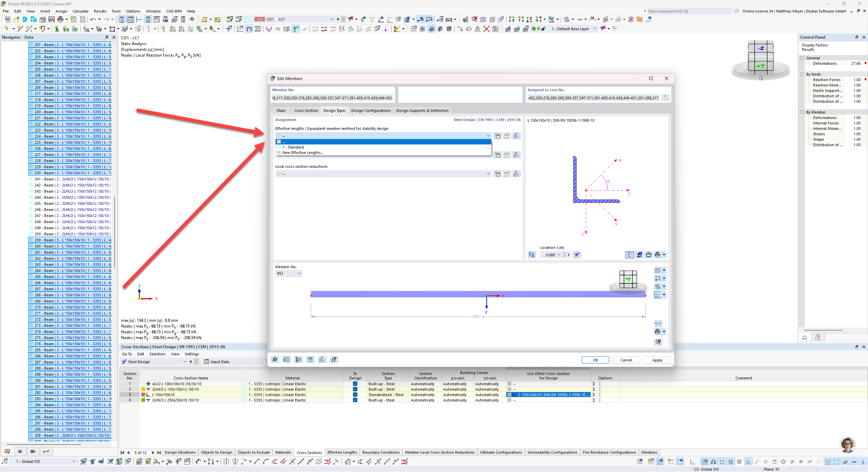Open the Steel Design table selector dropdown
This screenshot has height=472, width=868.
tap(185, 362)
